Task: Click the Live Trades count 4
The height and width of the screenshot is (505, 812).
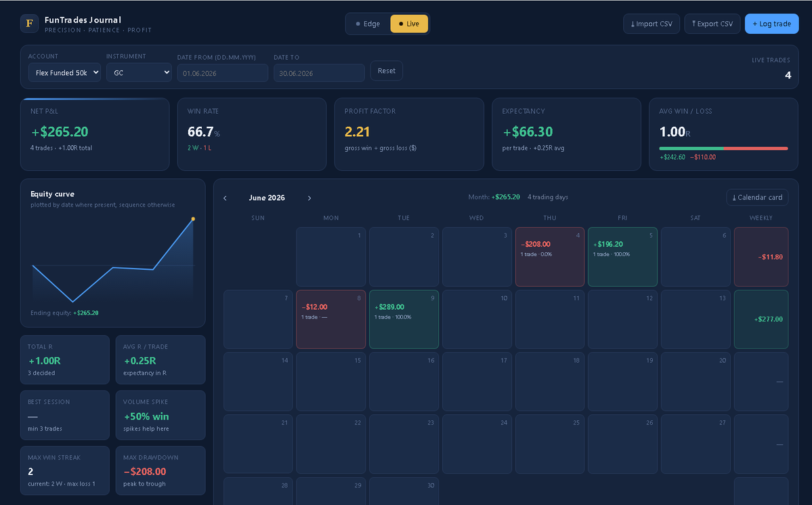Action: click(788, 75)
